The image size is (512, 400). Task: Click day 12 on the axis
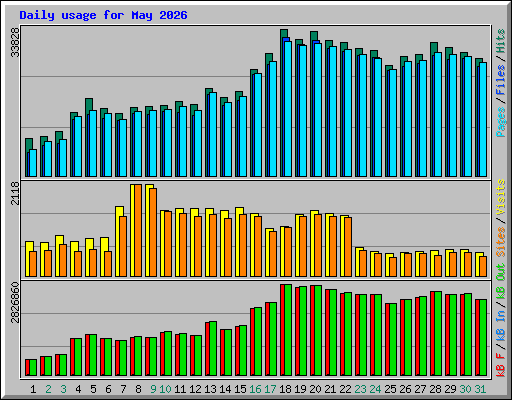(x=195, y=389)
